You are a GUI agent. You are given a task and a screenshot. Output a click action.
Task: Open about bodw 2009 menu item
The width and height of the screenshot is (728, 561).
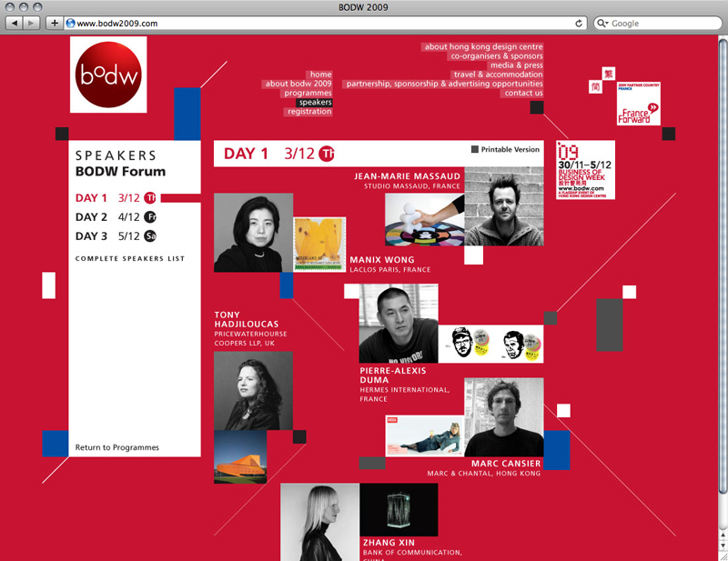click(298, 84)
